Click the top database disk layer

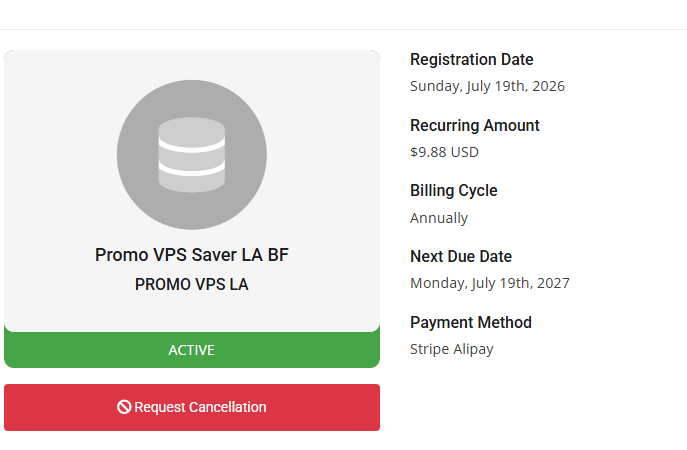[191, 132]
